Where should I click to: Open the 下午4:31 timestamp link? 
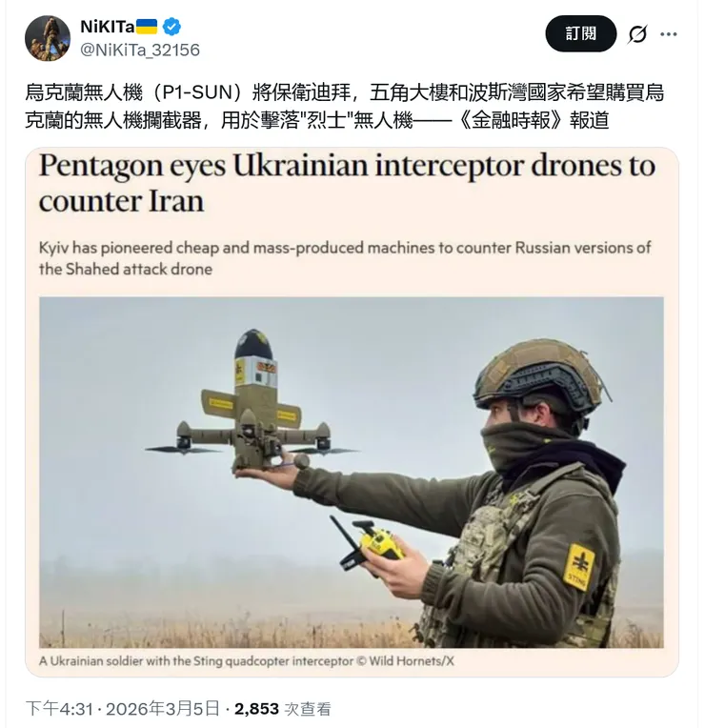(59, 709)
